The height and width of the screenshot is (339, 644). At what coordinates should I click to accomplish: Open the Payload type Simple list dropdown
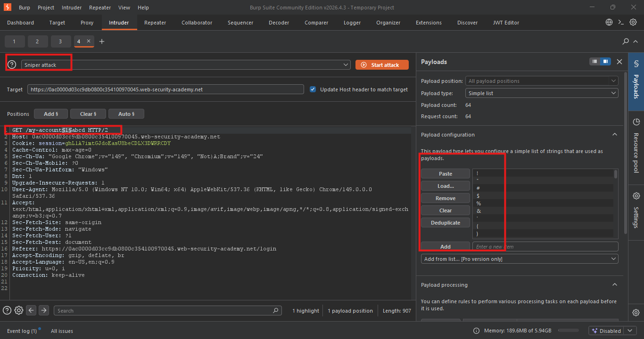click(542, 93)
